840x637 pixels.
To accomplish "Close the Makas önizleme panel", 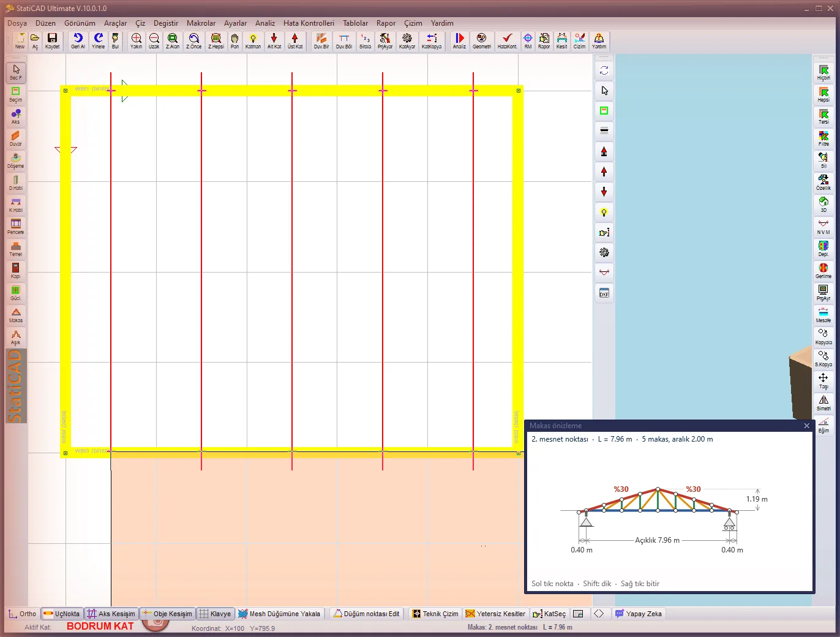I will tap(806, 426).
